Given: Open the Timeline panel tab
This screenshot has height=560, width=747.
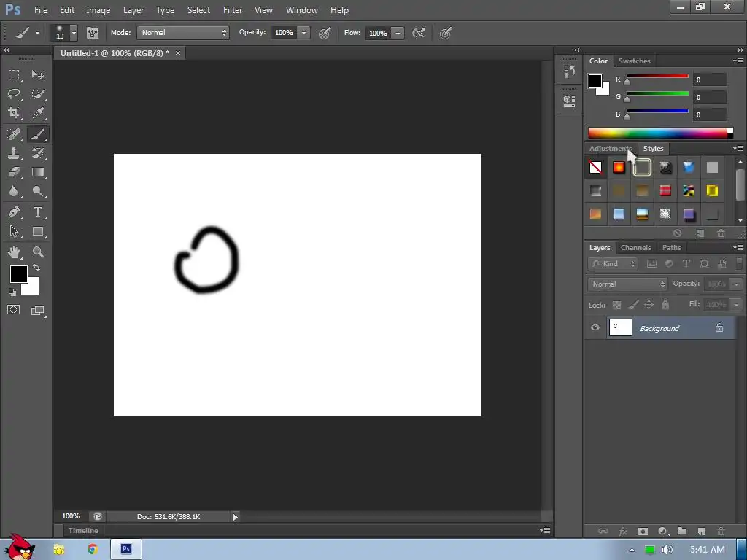Looking at the screenshot, I should (x=83, y=531).
